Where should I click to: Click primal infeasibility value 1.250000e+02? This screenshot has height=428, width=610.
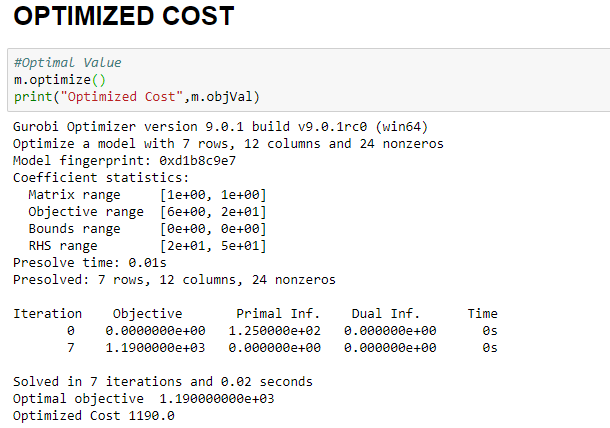click(x=275, y=331)
